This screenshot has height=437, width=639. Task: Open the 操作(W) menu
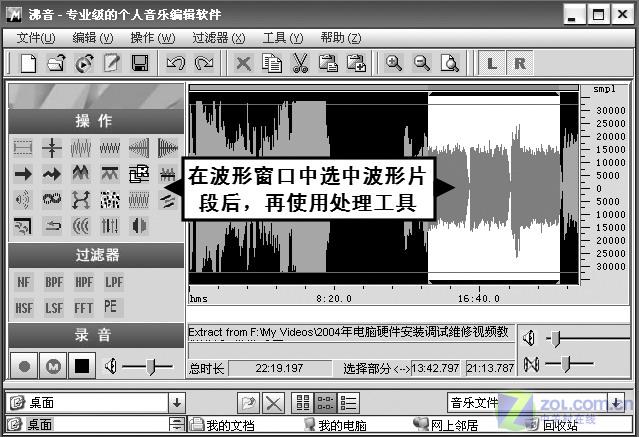(152, 38)
